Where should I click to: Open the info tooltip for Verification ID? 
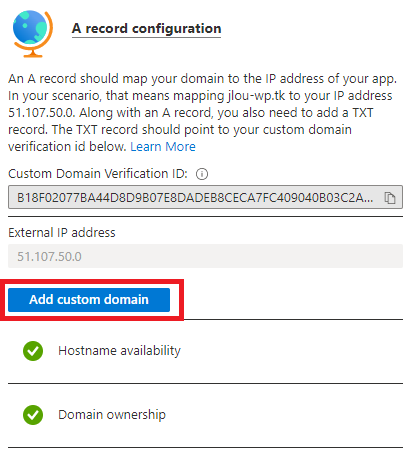(x=202, y=174)
